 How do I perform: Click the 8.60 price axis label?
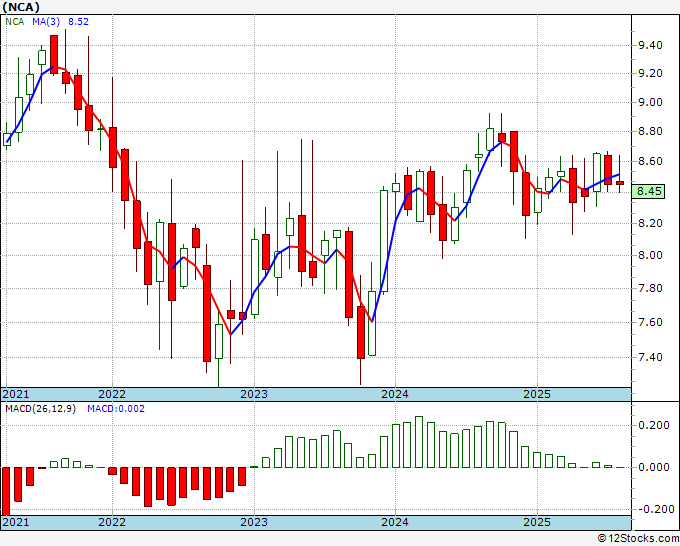point(650,161)
